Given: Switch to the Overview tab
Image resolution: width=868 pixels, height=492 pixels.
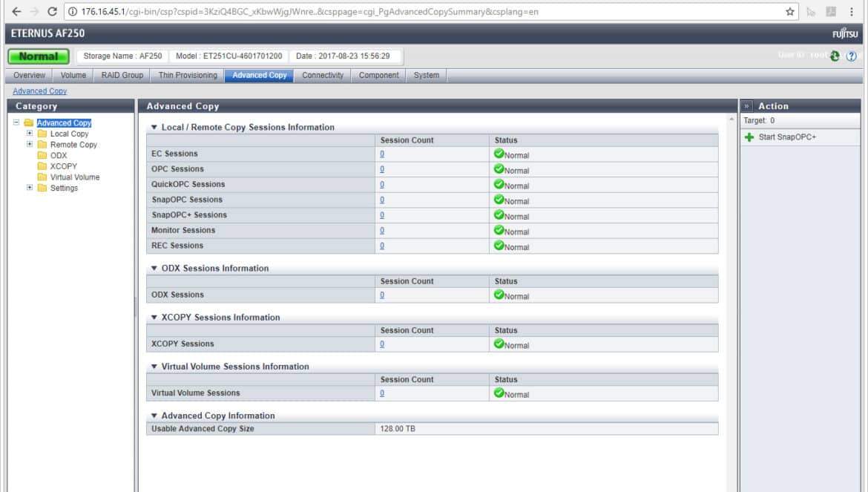Looking at the screenshot, I should pos(30,75).
